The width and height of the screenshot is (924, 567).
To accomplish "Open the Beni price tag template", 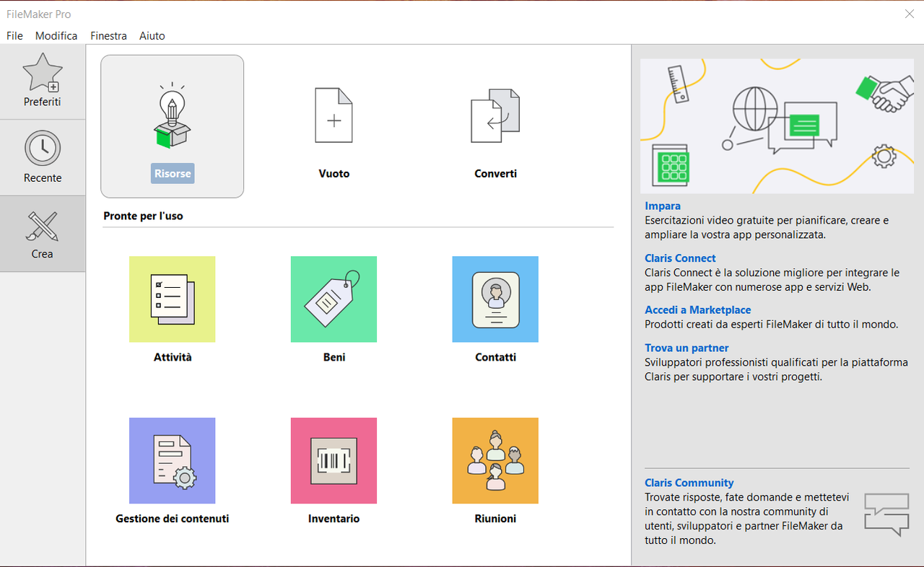I will click(334, 299).
